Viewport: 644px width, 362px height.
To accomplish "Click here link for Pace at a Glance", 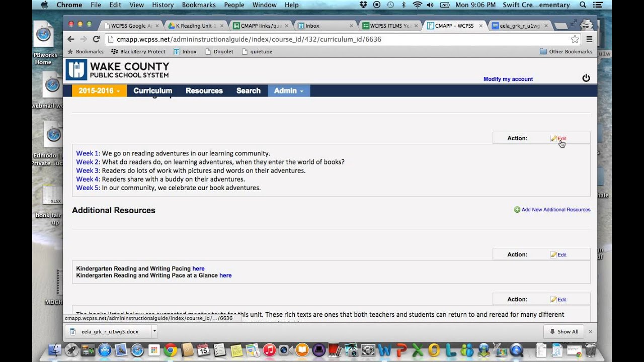I will (x=225, y=276).
